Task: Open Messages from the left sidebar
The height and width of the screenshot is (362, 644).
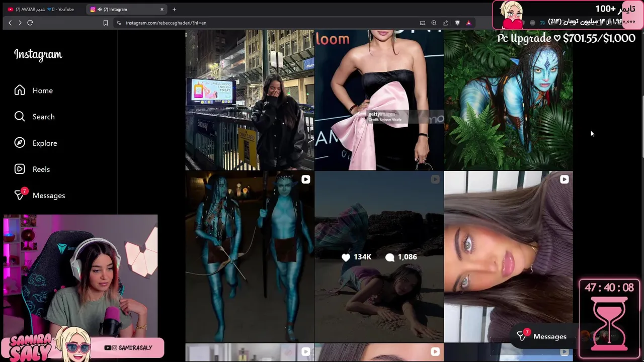Action: click(x=40, y=196)
